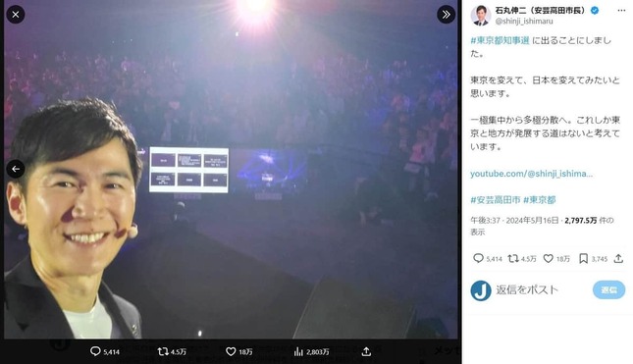This screenshot has width=633, height=364.
Task: View post analytics bar-chart icon
Action: pyautogui.click(x=298, y=351)
